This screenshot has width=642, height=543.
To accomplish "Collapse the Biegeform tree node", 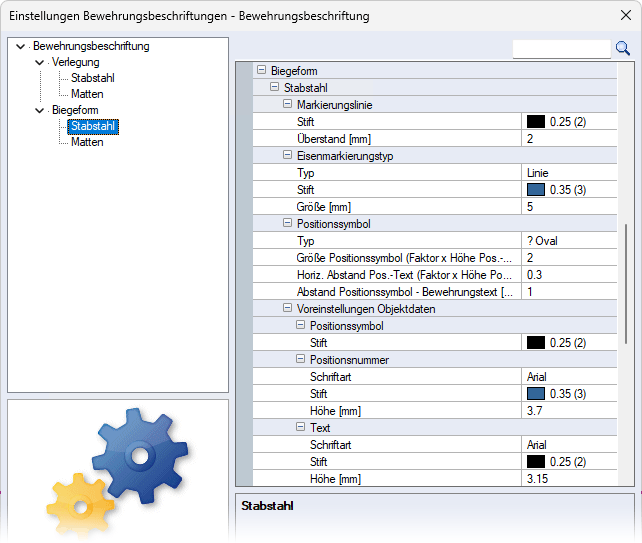I will [x=39, y=110].
